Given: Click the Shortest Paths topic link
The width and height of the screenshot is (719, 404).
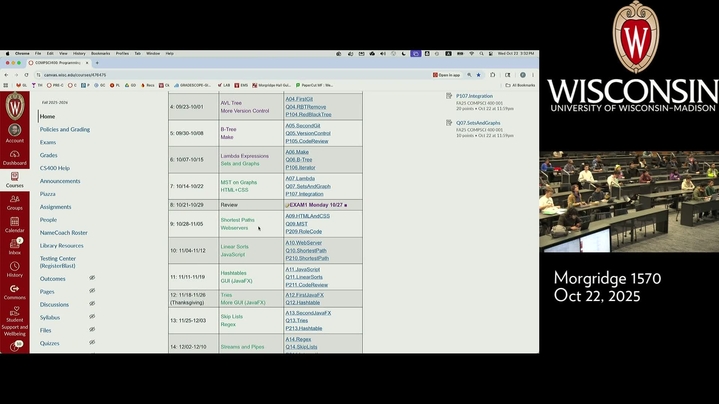Looking at the screenshot, I should 237,219.
